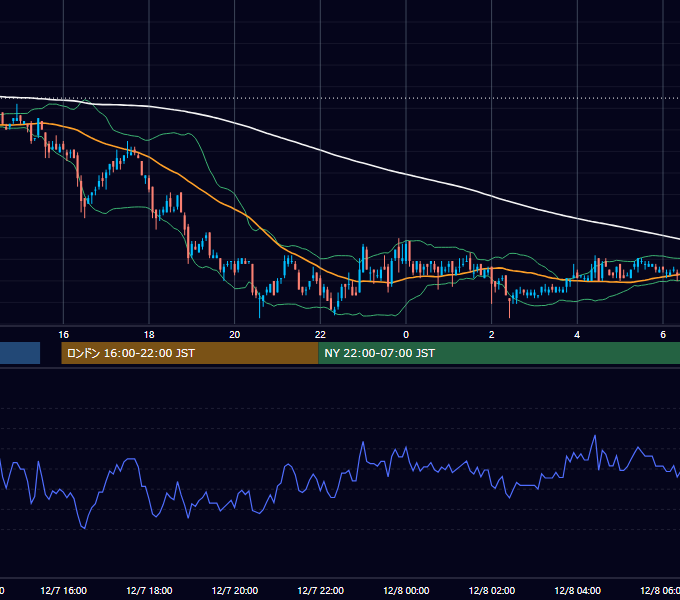
Task: Click the 18 hour axis label
Action: (x=149, y=335)
